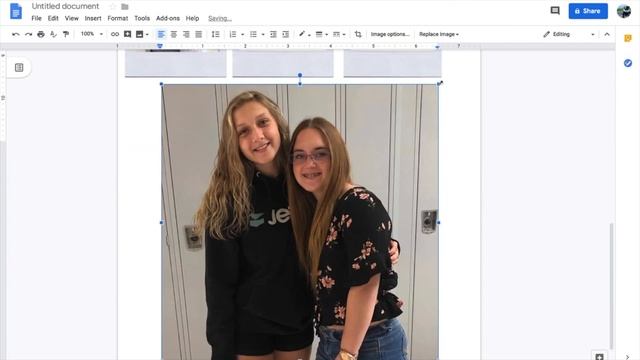Click the blue Share button
Screen dimensions: 640x360
pos(588,11)
